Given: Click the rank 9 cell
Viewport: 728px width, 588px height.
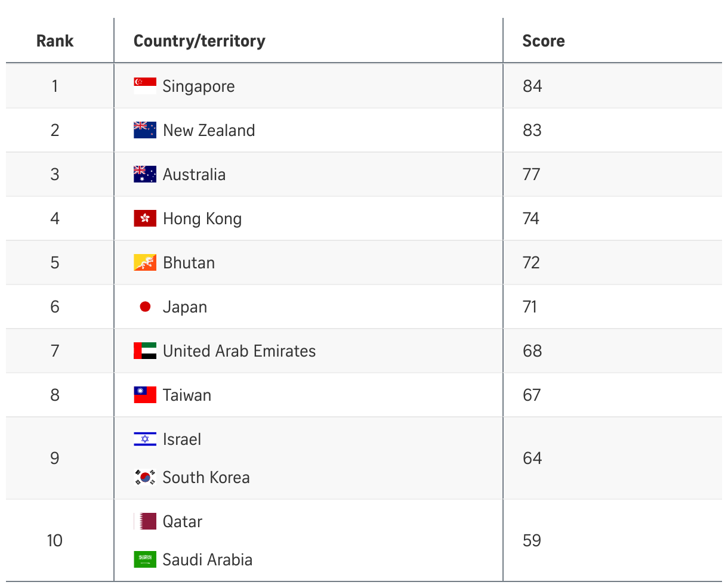Looking at the screenshot, I should pyautogui.click(x=55, y=458).
